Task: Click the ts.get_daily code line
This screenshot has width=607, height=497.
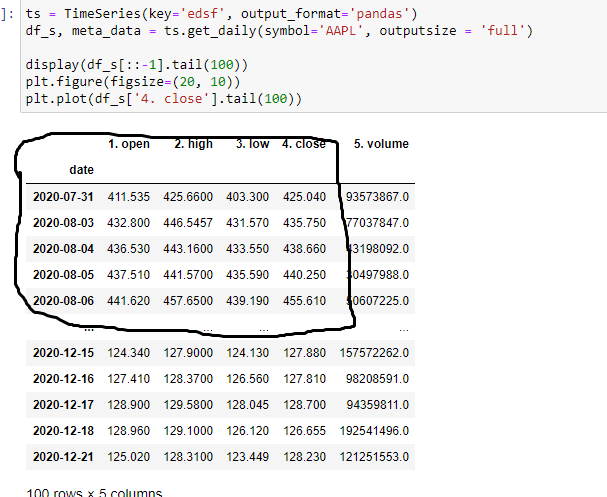Action: pos(279,31)
